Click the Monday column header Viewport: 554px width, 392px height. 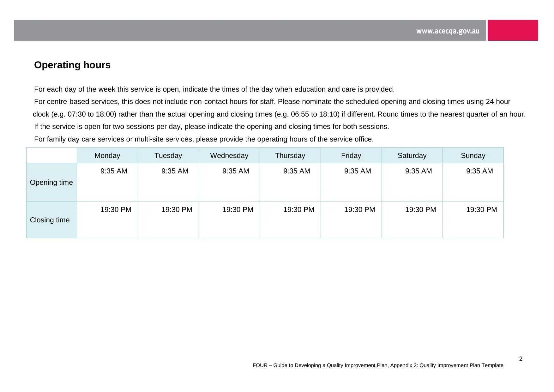click(x=107, y=155)
